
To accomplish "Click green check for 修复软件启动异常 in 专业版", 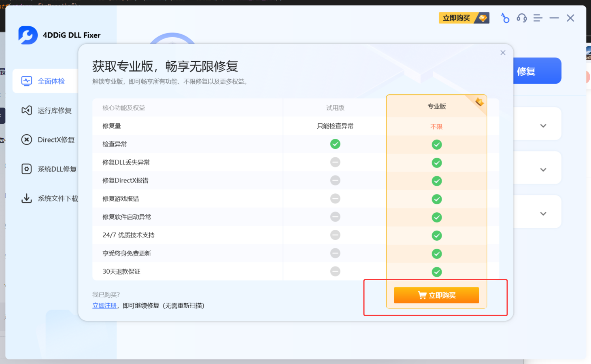I will [x=437, y=217].
